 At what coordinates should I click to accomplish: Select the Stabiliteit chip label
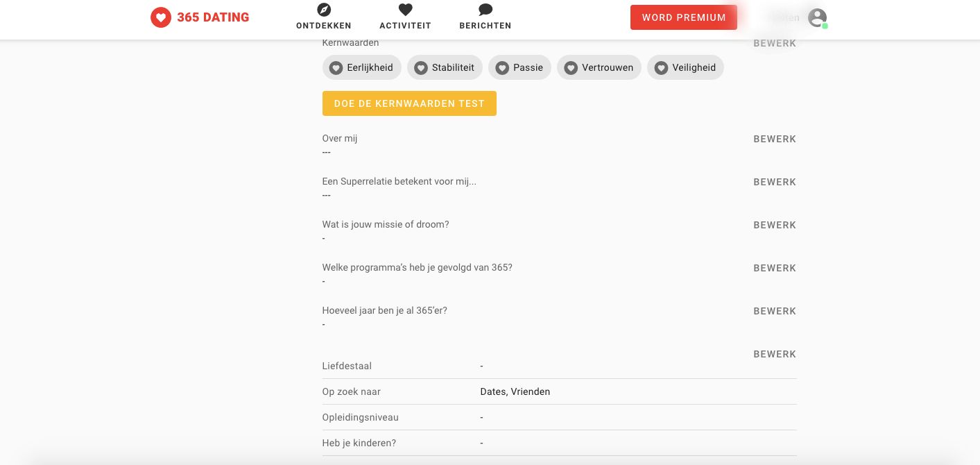453,68
